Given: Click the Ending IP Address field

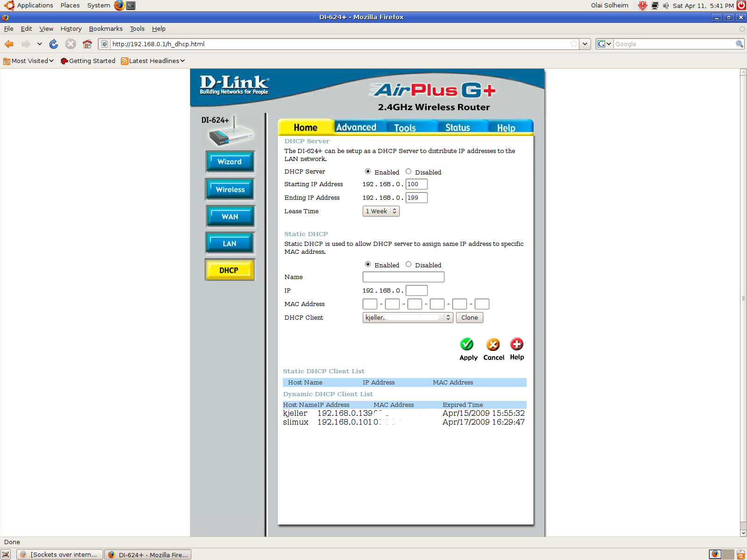Looking at the screenshot, I should click(x=416, y=198).
